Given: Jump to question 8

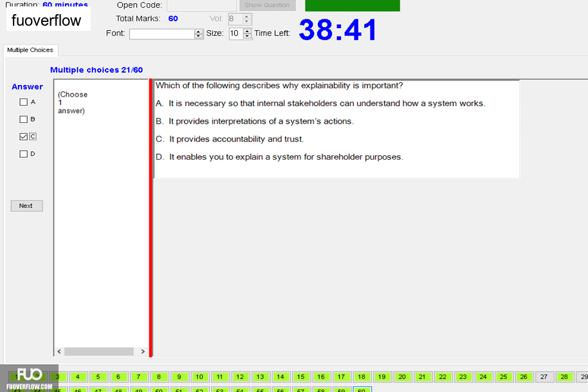Looking at the screenshot, I should coord(159,377).
